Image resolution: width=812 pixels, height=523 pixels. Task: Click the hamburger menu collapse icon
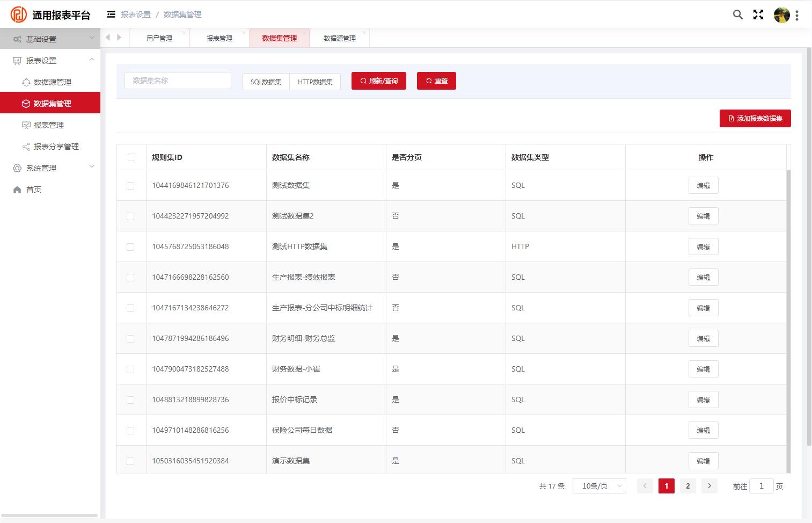click(111, 14)
